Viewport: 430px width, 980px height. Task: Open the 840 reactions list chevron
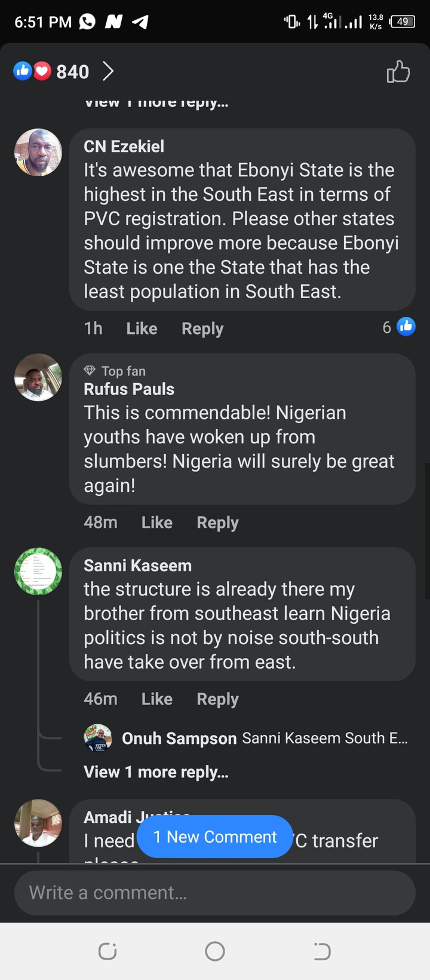pos(108,72)
